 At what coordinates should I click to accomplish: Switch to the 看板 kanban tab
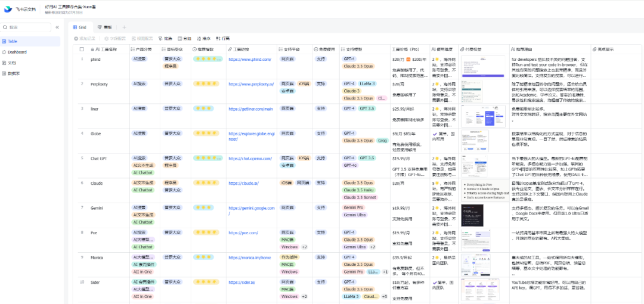tap(105, 27)
